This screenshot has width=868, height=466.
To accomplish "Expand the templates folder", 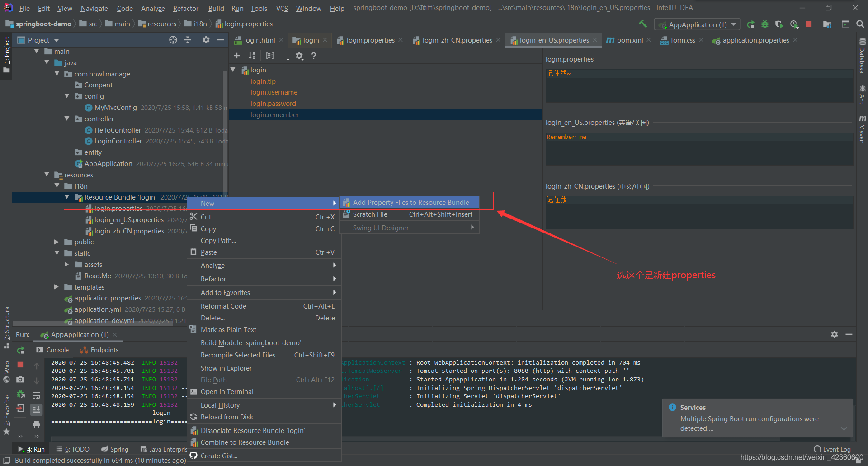I will click(x=57, y=287).
